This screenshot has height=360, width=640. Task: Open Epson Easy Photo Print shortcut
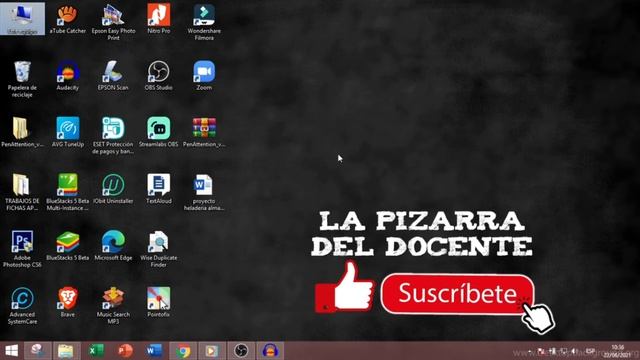[x=113, y=22]
